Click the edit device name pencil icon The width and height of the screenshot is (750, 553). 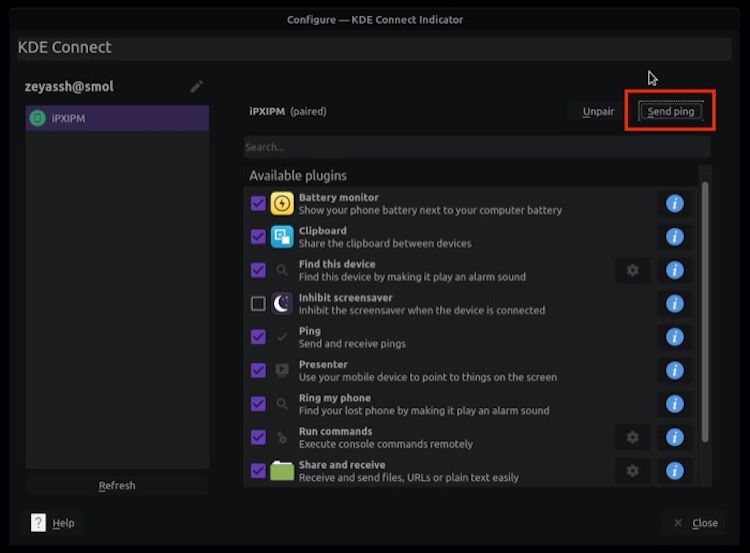point(197,87)
